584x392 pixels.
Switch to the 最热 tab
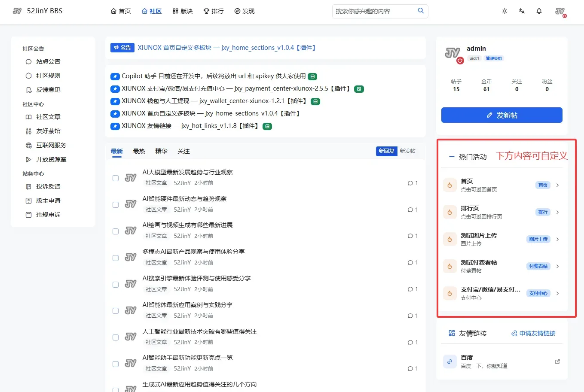[x=139, y=151]
